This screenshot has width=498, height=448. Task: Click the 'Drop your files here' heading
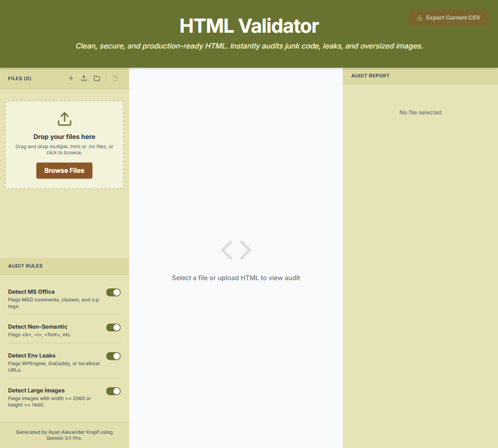tap(64, 137)
